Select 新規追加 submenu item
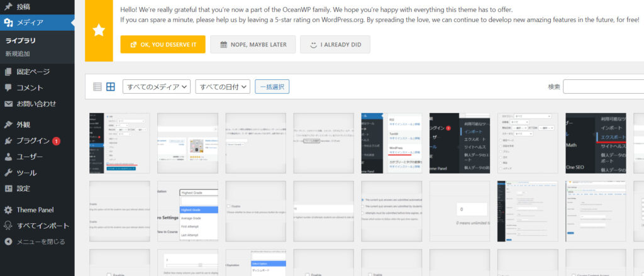Image resolution: width=644 pixels, height=276 pixels. point(17,54)
